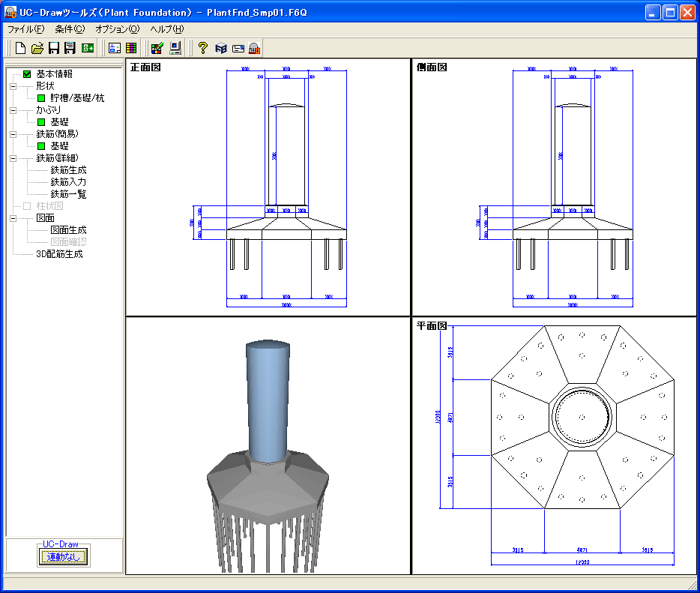Select 貯槽/基礎/杭 tree item
Viewport: 700px width, 593px height.
(x=77, y=98)
